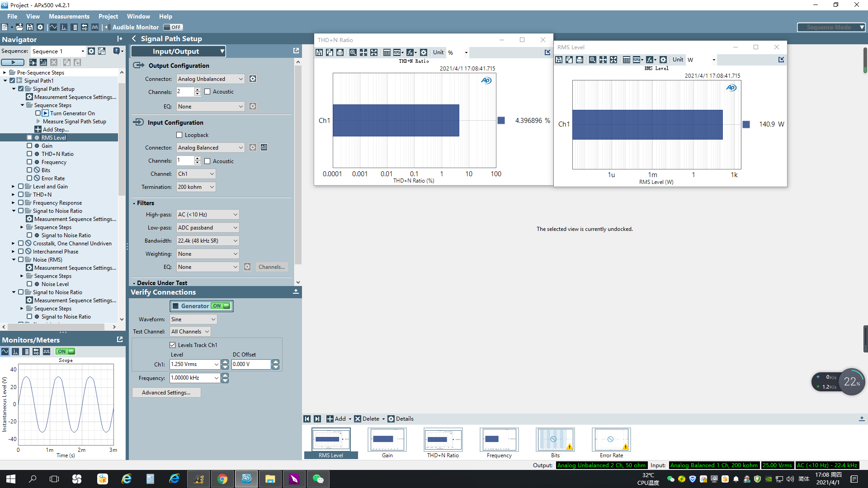The image size is (868, 488).
Task: Open the Bandwidth dropdown
Action: [x=208, y=241]
